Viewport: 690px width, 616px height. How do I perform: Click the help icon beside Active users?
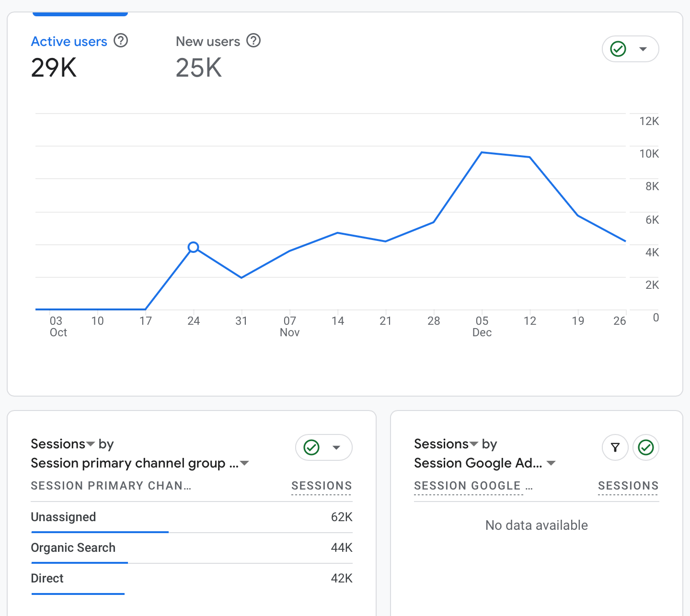tap(121, 41)
